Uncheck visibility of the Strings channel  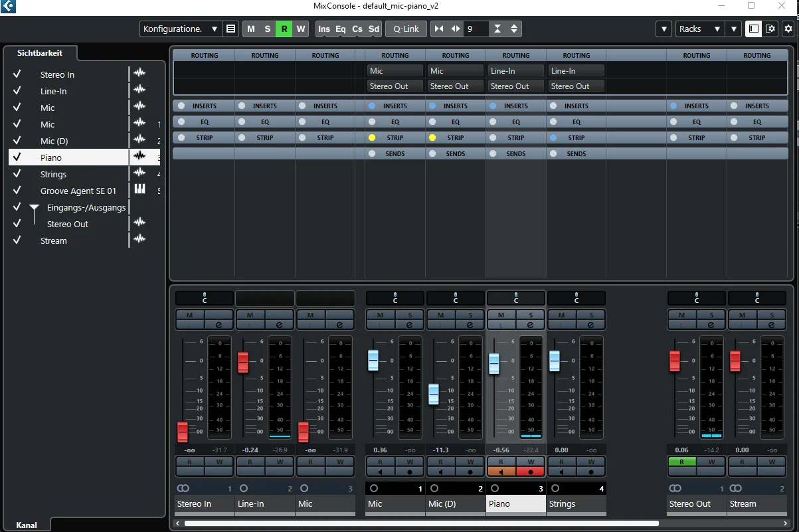17,174
